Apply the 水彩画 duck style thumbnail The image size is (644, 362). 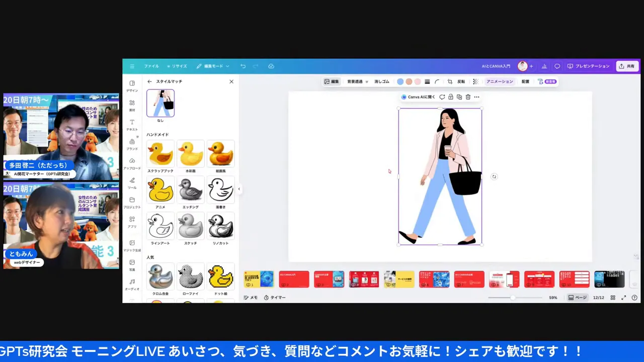pyautogui.click(x=190, y=153)
